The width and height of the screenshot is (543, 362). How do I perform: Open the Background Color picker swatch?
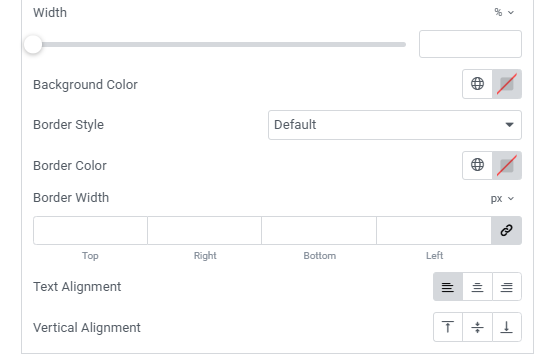pyautogui.click(x=507, y=84)
